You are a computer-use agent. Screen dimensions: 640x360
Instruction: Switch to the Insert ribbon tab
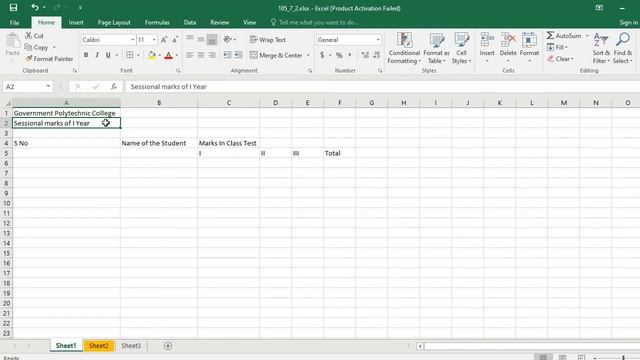click(76, 22)
